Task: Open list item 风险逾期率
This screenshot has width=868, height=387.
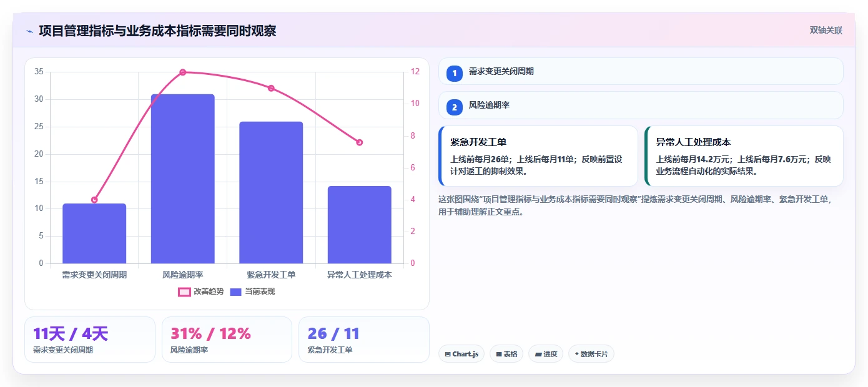Action: (x=641, y=105)
